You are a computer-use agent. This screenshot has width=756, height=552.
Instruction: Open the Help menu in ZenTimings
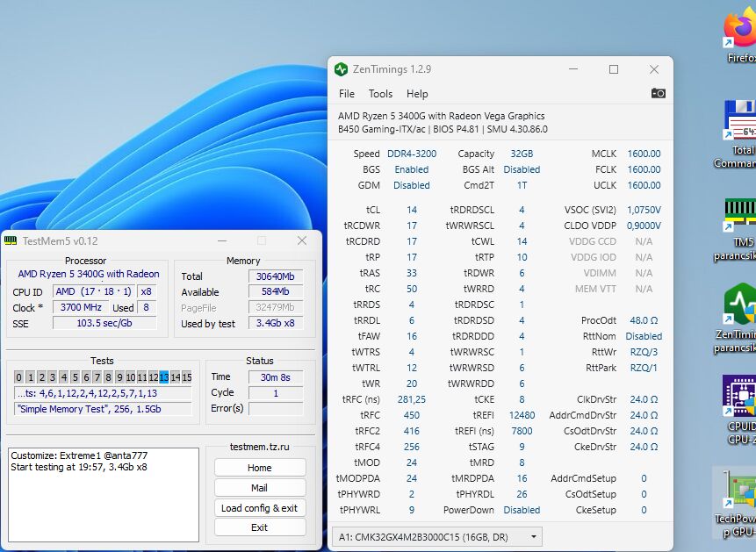point(417,94)
